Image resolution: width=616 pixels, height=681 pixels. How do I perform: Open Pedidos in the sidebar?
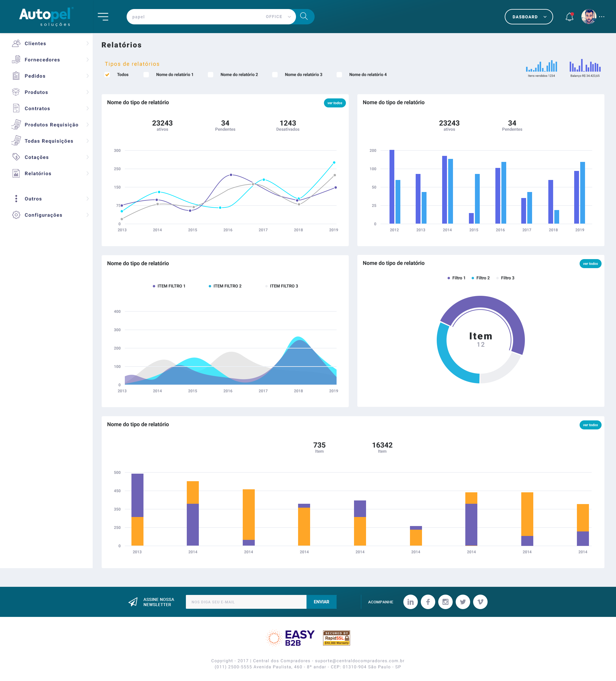point(35,76)
